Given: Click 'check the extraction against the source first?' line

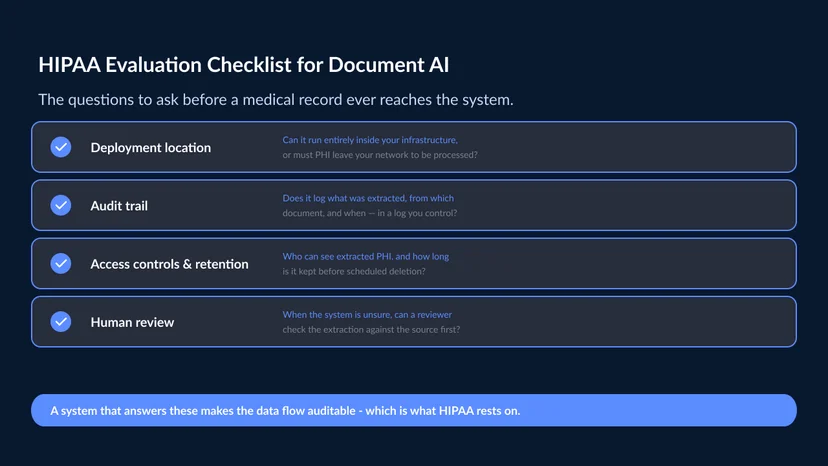Looking at the screenshot, I should [x=371, y=329].
